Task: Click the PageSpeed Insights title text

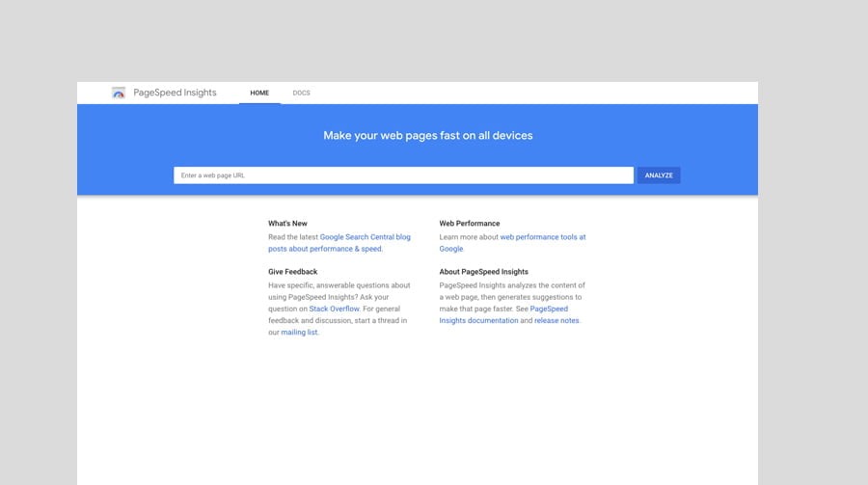Action: coord(175,93)
